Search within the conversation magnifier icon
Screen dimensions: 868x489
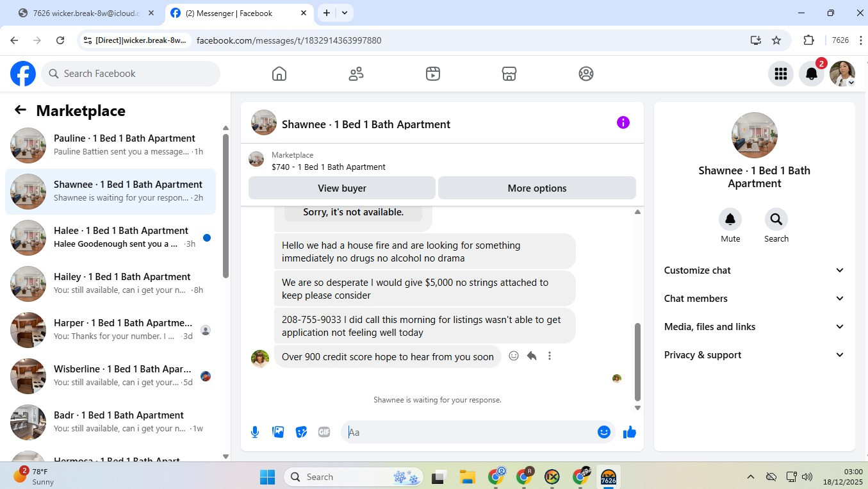tap(776, 220)
